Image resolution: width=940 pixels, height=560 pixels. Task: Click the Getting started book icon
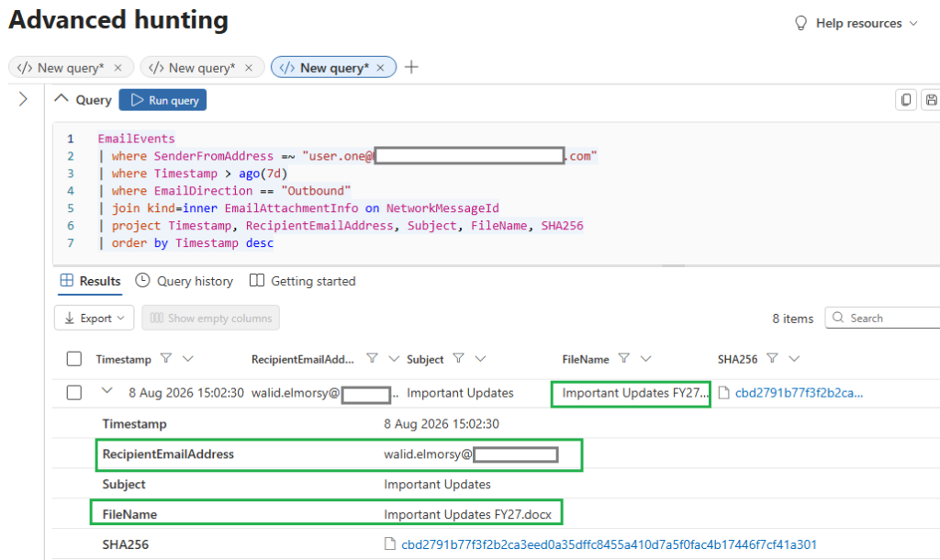pyautogui.click(x=257, y=280)
